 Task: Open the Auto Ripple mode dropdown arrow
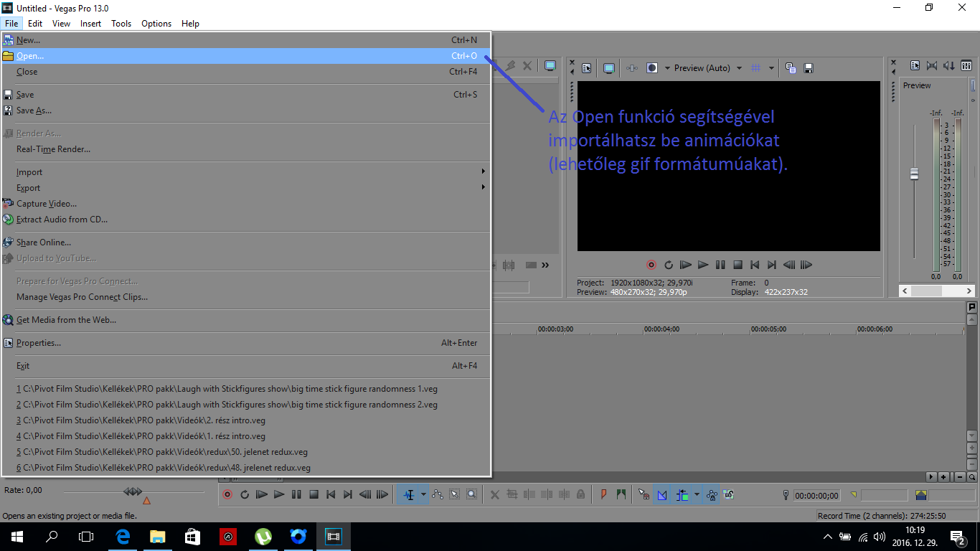[696, 494]
